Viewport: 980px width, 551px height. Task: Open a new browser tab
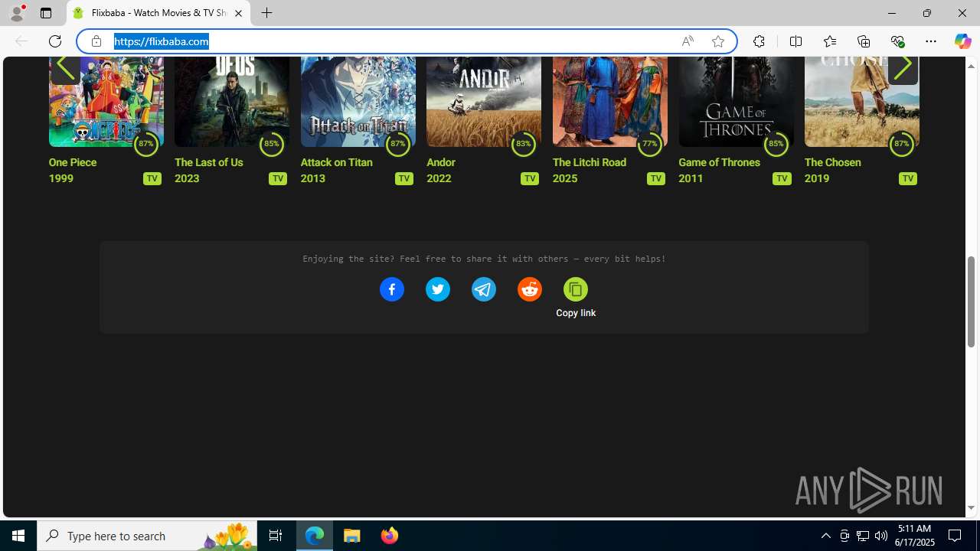pyautogui.click(x=266, y=13)
